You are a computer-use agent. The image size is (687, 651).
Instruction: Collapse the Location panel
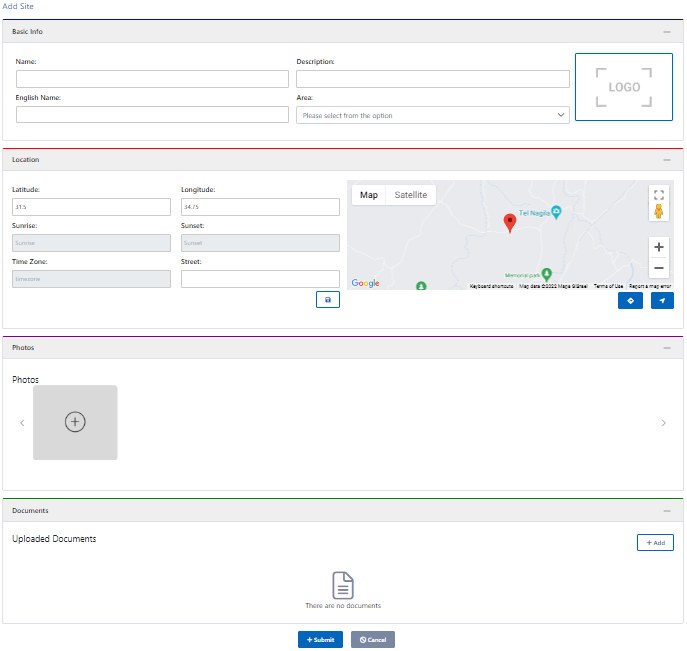[667, 160]
